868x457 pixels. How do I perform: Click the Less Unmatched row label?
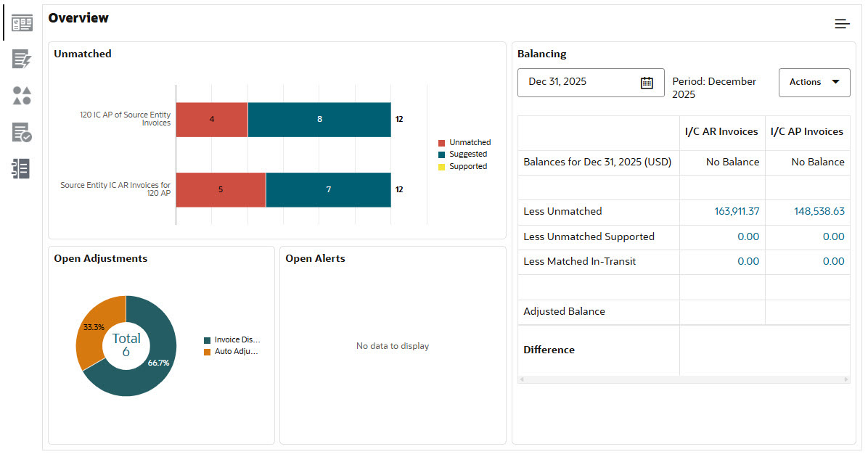tap(562, 211)
